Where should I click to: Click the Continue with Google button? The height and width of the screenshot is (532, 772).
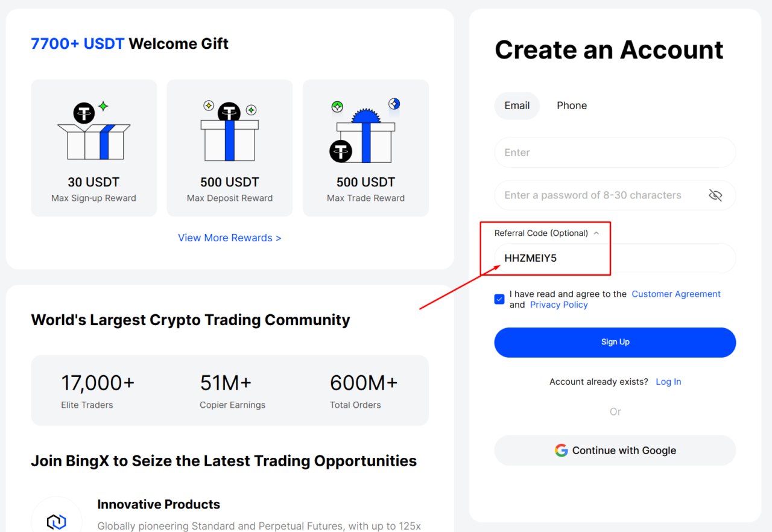coord(615,450)
